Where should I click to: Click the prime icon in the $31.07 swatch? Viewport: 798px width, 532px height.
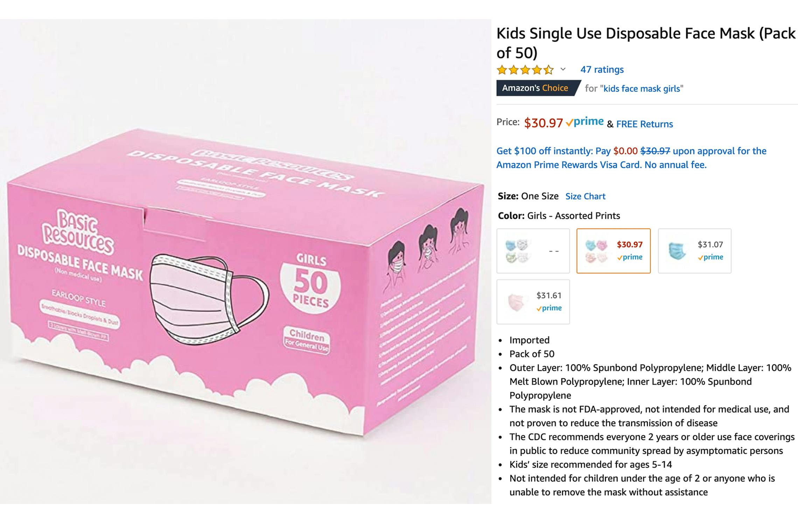(x=710, y=257)
